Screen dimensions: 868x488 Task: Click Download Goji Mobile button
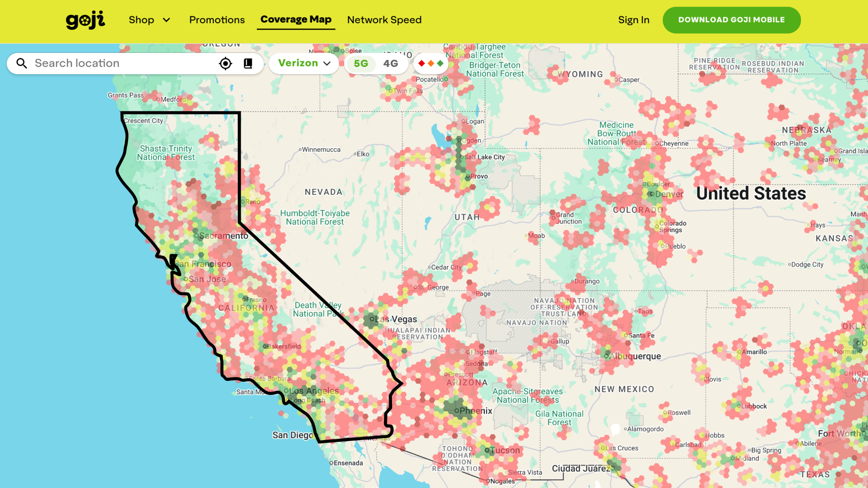tap(732, 20)
